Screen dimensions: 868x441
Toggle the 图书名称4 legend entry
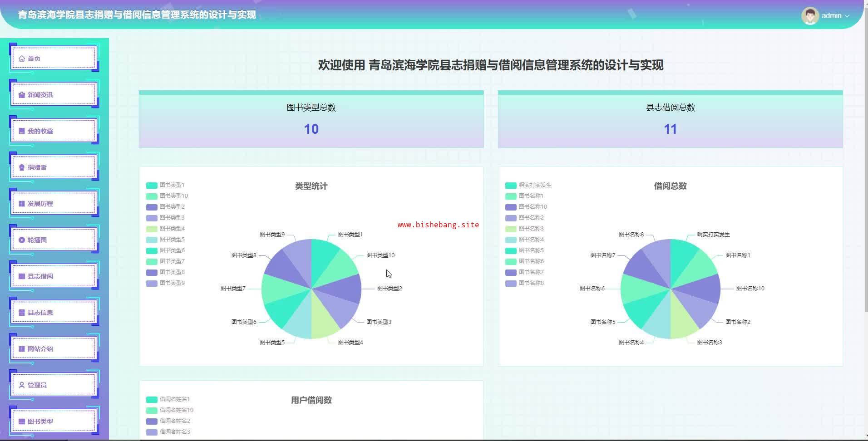pyautogui.click(x=524, y=240)
